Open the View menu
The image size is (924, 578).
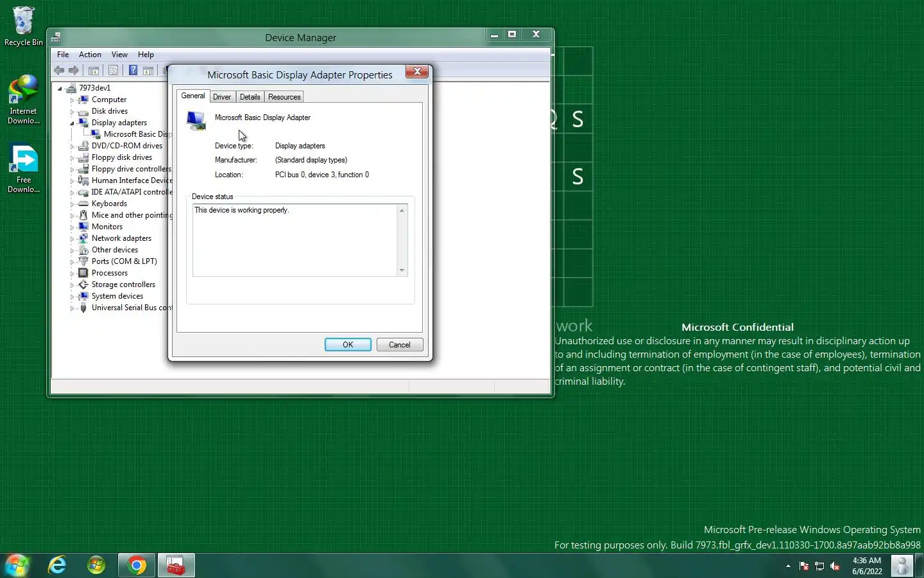tap(119, 55)
